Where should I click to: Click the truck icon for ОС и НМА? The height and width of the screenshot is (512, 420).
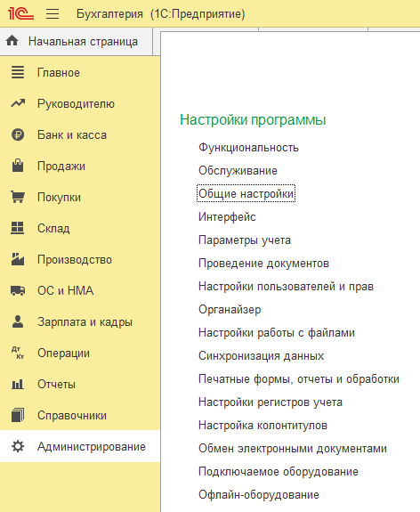click(18, 290)
